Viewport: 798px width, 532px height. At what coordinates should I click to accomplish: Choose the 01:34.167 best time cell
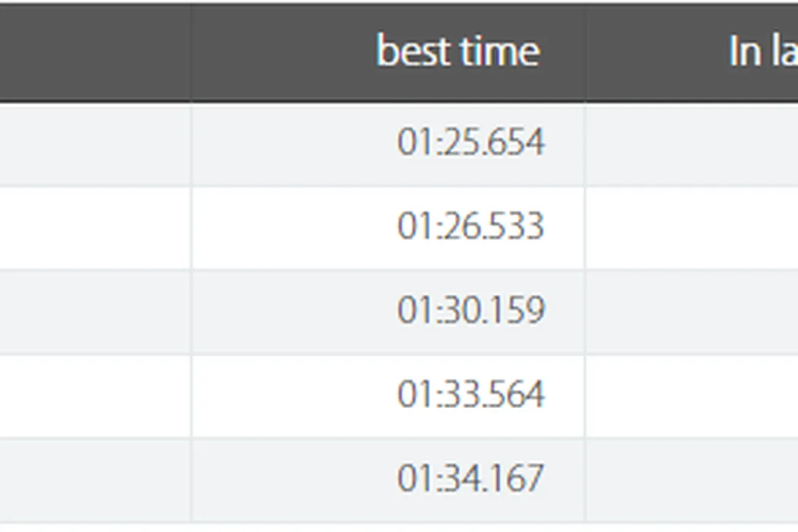[x=470, y=479]
